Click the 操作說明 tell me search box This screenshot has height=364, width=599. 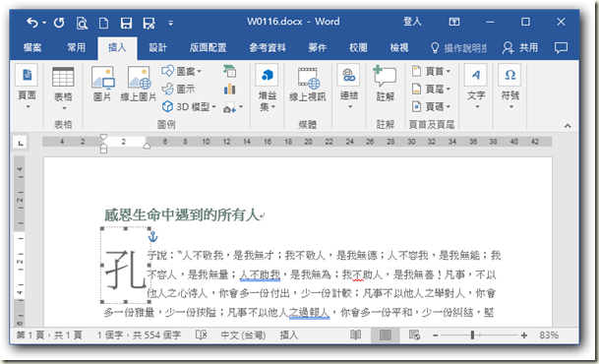tap(458, 48)
